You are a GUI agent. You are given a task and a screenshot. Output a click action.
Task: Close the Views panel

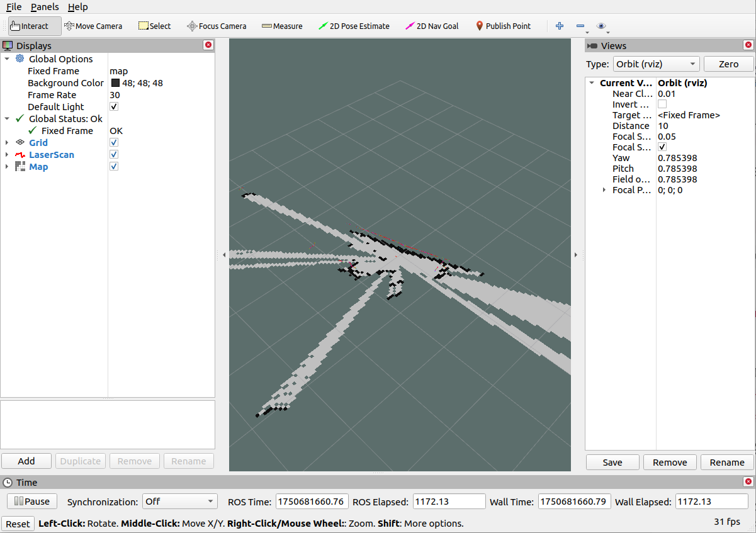(748, 45)
